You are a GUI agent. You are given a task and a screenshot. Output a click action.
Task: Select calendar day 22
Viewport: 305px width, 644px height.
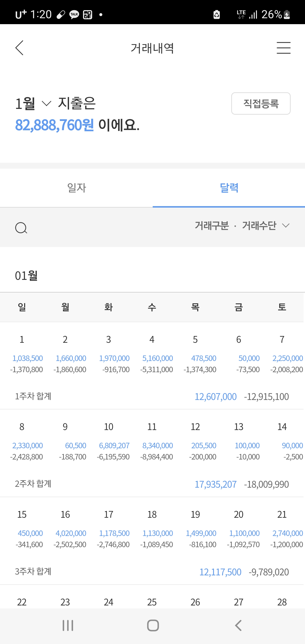click(x=22, y=602)
